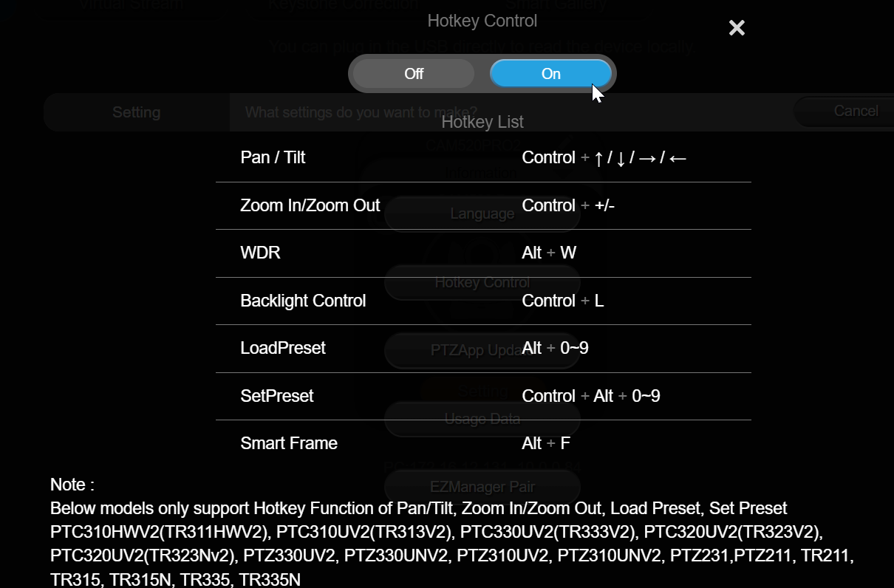Open the Language settings
The image size is (894, 588).
pos(482,213)
